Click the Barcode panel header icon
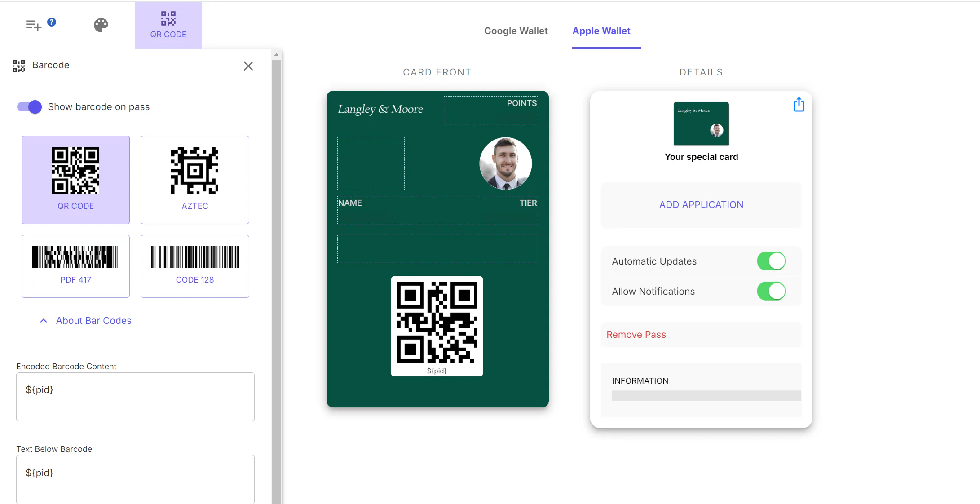Image resolution: width=980 pixels, height=504 pixels. coord(19,66)
